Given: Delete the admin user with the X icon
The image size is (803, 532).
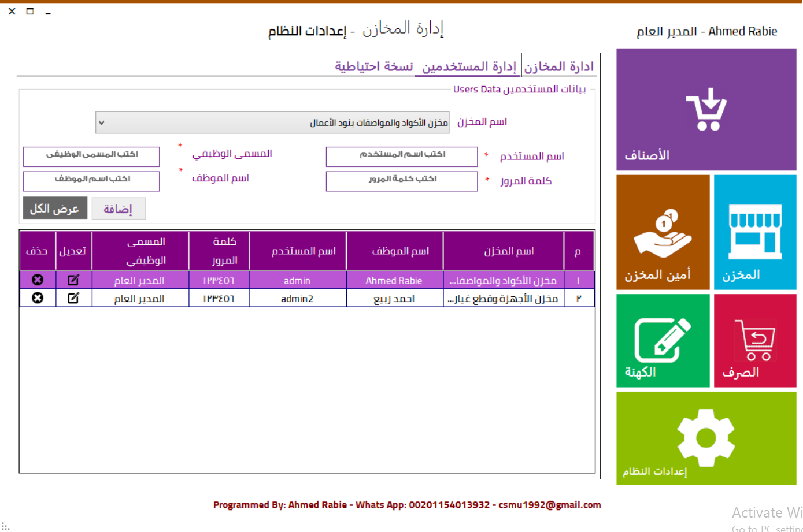Looking at the screenshot, I should pyautogui.click(x=38, y=280).
